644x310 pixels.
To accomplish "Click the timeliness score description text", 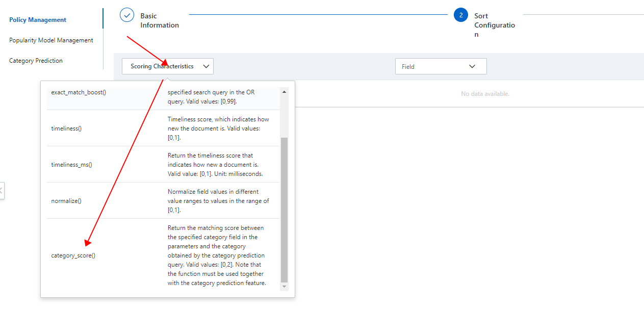I will pos(218,128).
